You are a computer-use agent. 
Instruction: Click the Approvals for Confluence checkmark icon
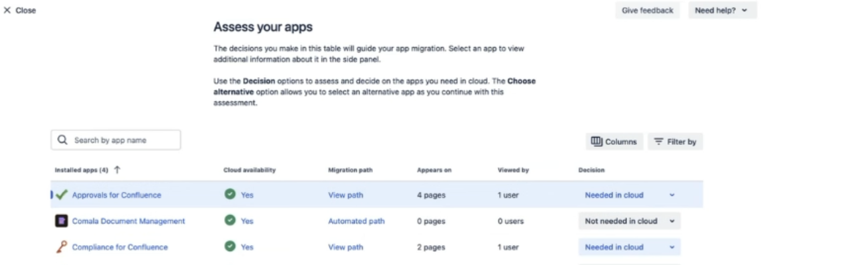[x=62, y=195]
